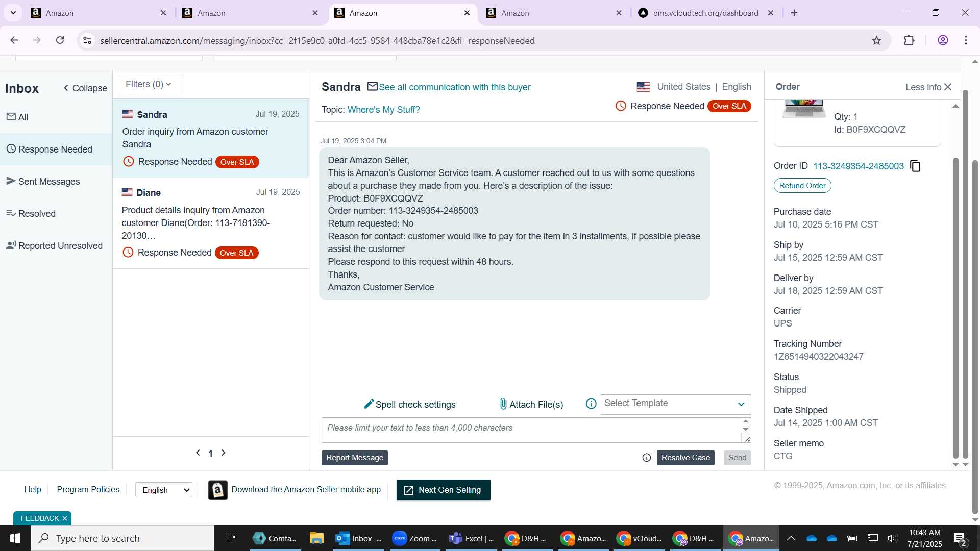980x551 pixels.
Task: Click the Help link in the footer
Action: 33,489
